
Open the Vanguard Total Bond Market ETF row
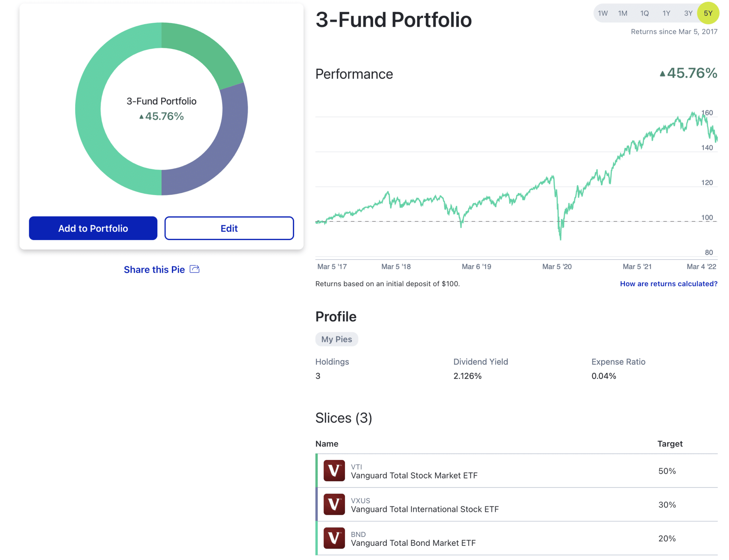[x=516, y=538]
